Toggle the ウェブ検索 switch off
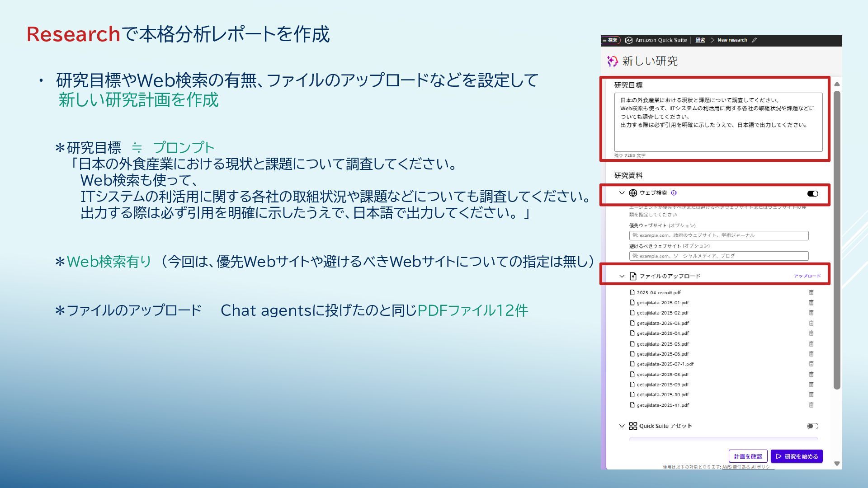Viewport: 868px width, 488px height. point(812,193)
